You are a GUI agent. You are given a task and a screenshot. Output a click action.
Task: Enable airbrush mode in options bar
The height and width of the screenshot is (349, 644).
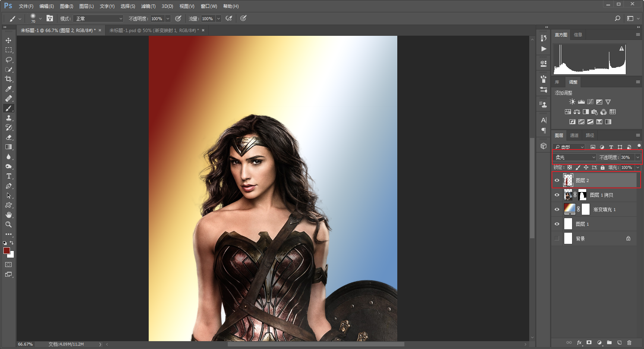[229, 18]
